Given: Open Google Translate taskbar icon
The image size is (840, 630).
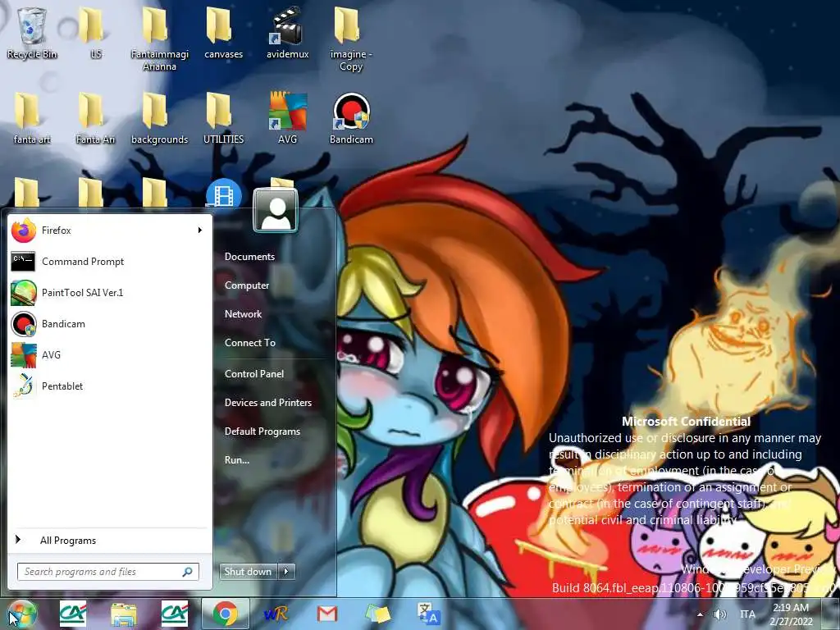Looking at the screenshot, I should coord(428,614).
